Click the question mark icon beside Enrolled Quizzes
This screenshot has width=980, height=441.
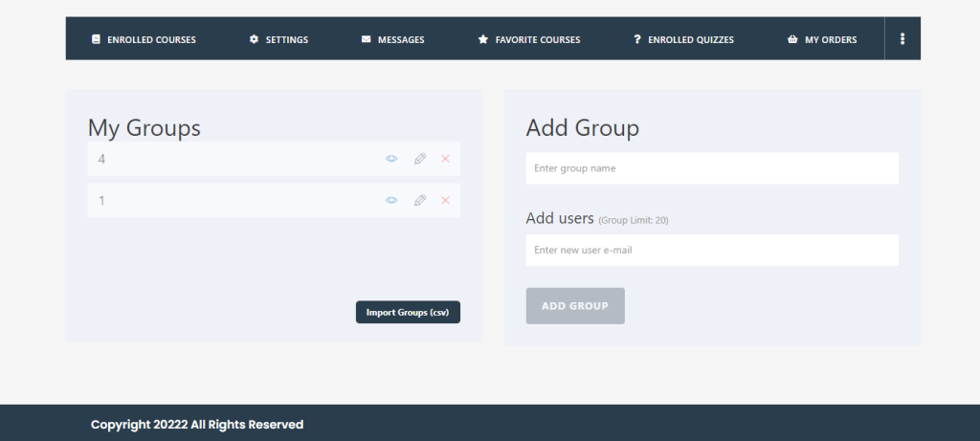coord(637,39)
